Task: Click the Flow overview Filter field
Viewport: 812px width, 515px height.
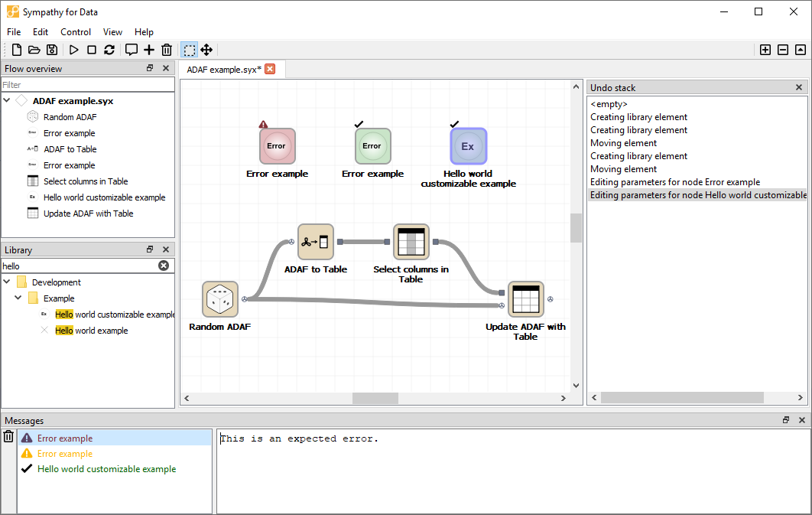Action: click(x=87, y=85)
